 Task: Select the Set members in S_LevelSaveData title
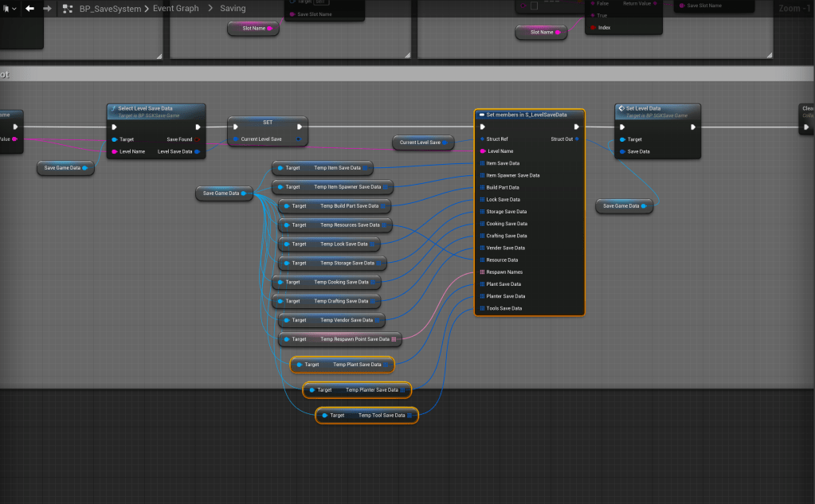coord(527,115)
